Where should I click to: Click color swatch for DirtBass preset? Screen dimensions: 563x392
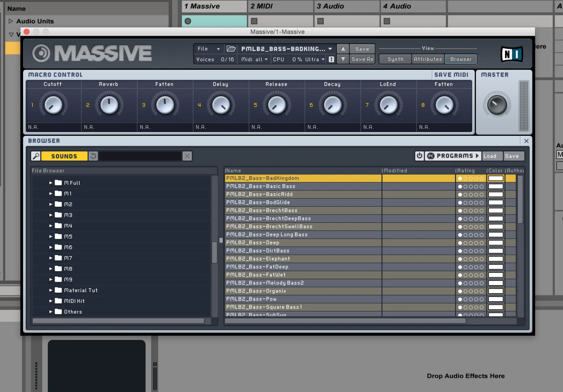(496, 251)
